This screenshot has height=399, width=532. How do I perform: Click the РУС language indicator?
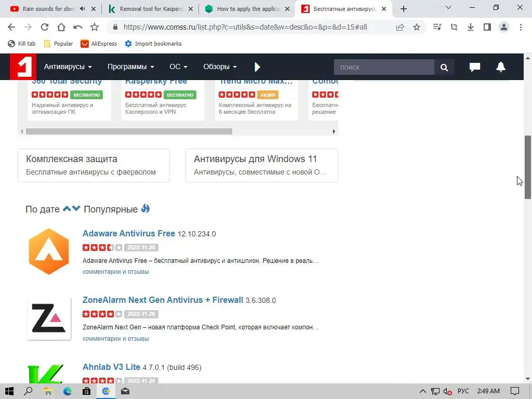click(463, 391)
